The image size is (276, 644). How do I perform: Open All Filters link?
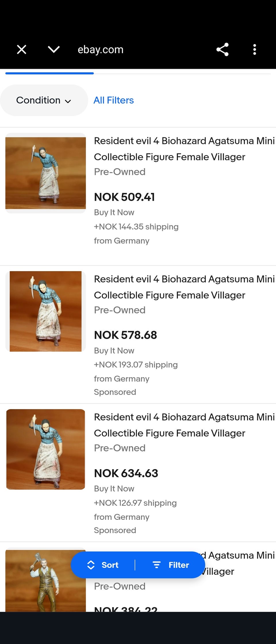click(x=114, y=100)
